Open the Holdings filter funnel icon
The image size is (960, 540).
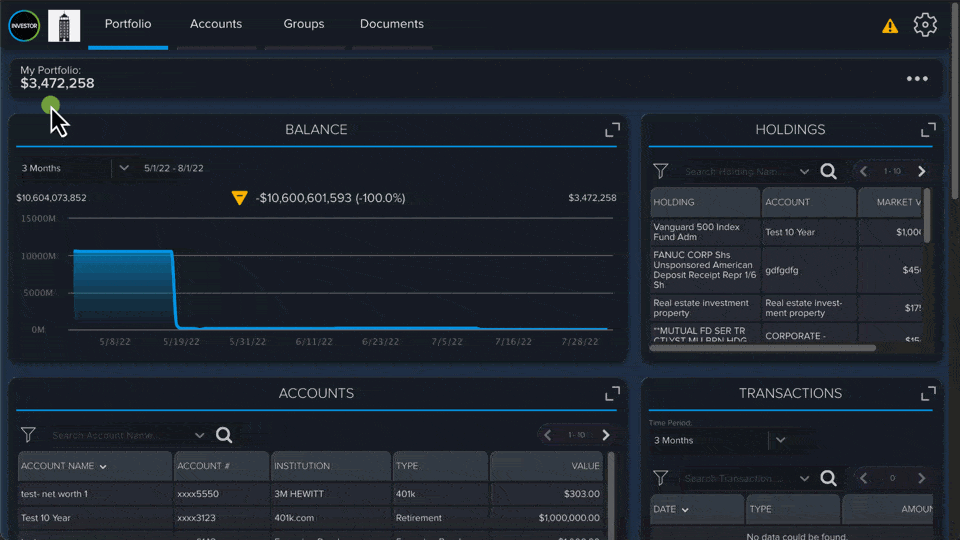[661, 171]
